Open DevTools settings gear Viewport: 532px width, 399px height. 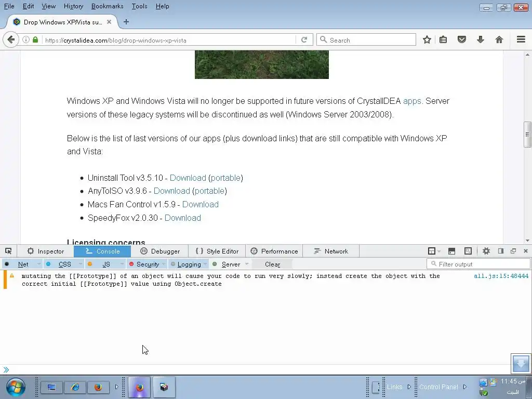click(486, 251)
